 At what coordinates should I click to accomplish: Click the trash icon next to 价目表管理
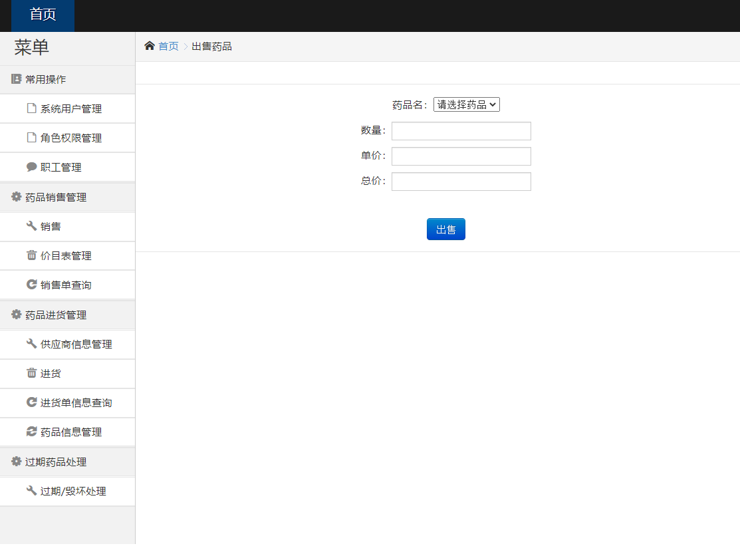31,255
